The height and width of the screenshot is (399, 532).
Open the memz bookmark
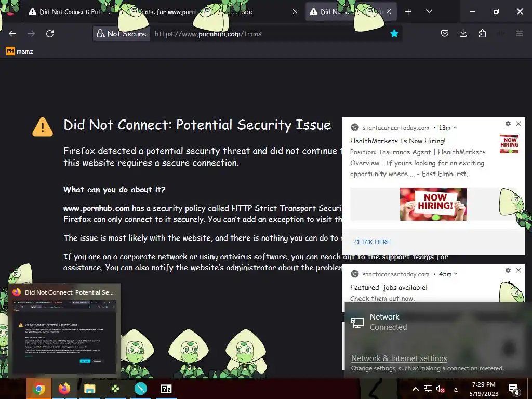pos(20,51)
